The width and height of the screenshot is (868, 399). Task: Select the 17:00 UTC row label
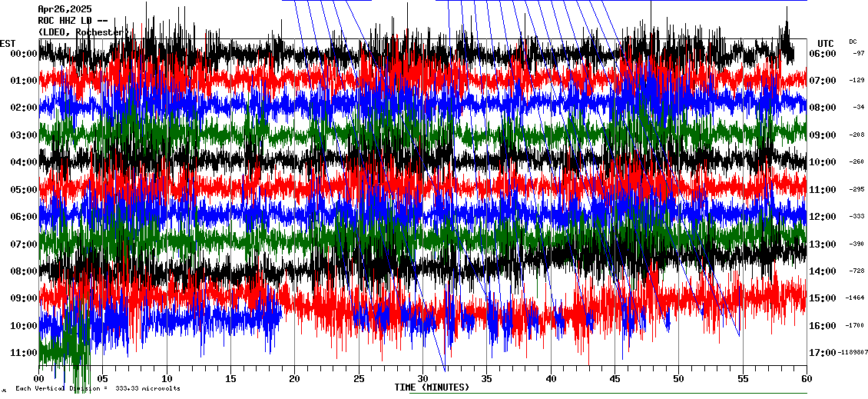822,353
